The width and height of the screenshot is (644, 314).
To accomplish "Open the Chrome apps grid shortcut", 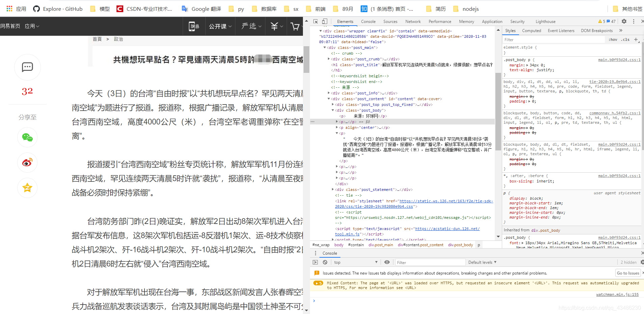I will (x=9, y=9).
